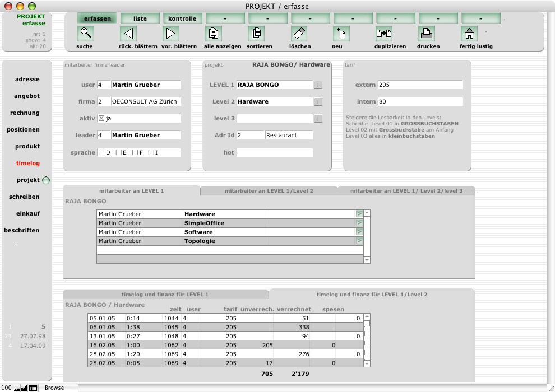Enable the sprache F checkbox
Image resolution: width=555 pixels, height=392 pixels.
pyautogui.click(x=135, y=152)
